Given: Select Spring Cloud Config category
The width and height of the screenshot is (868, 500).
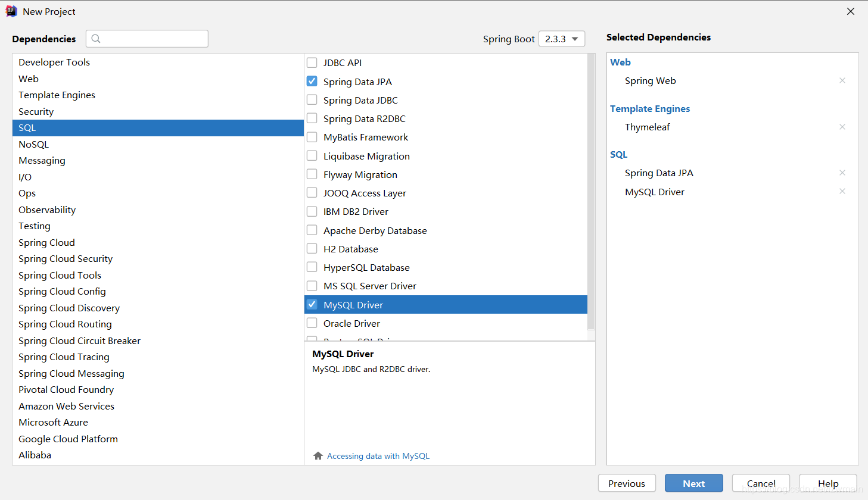Looking at the screenshot, I should click(x=158, y=291).
